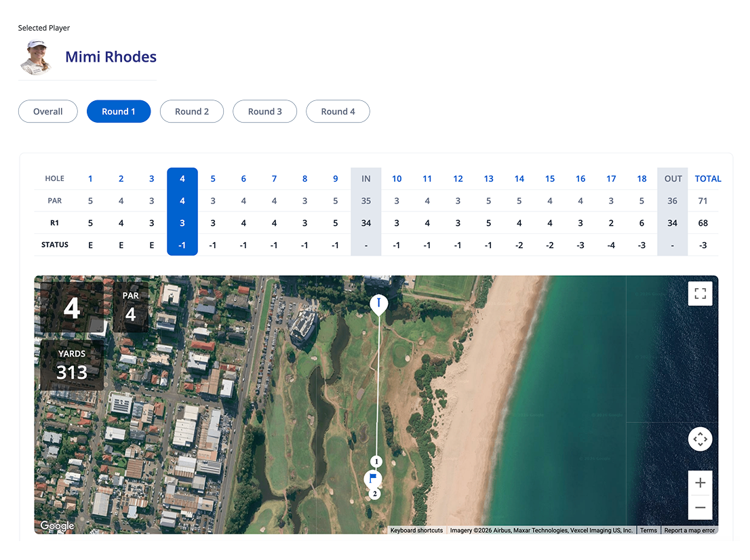
Task: Select hole 3 in the scorecard
Action: point(152,179)
